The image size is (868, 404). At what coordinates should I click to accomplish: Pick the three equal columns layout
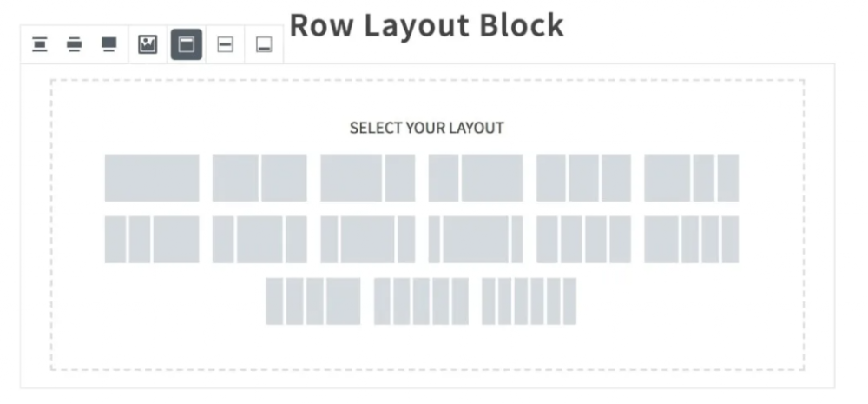coord(583,178)
